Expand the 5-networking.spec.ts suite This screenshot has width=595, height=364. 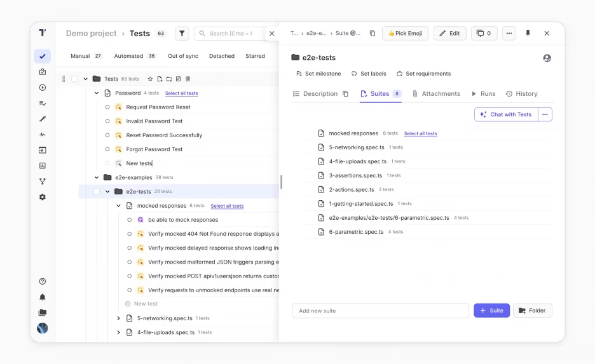pos(119,318)
